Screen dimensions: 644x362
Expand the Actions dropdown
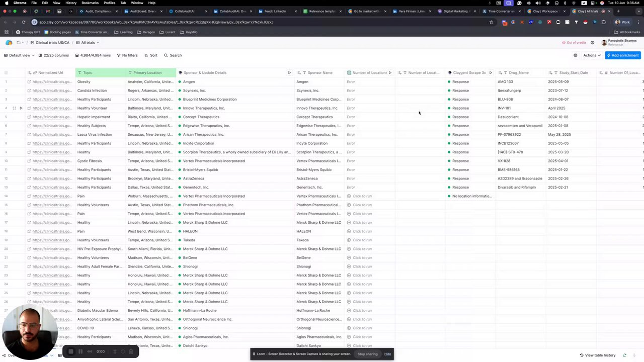click(592, 55)
